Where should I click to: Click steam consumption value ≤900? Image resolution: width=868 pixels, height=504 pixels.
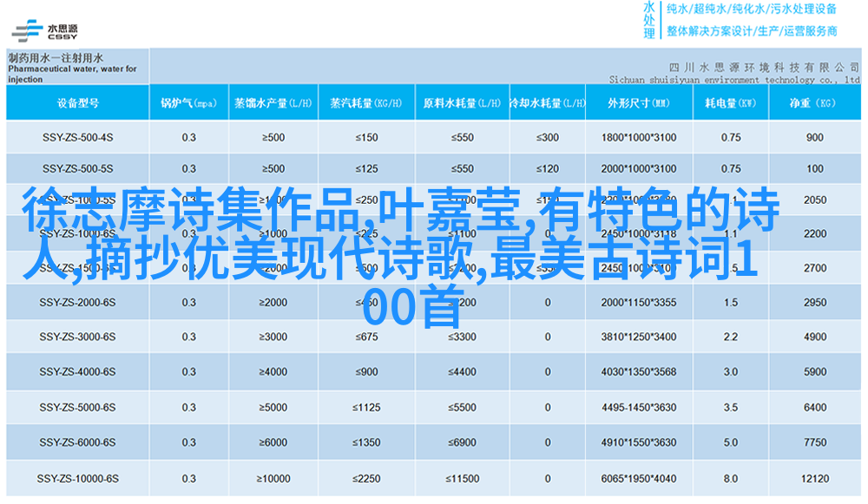pos(366,372)
